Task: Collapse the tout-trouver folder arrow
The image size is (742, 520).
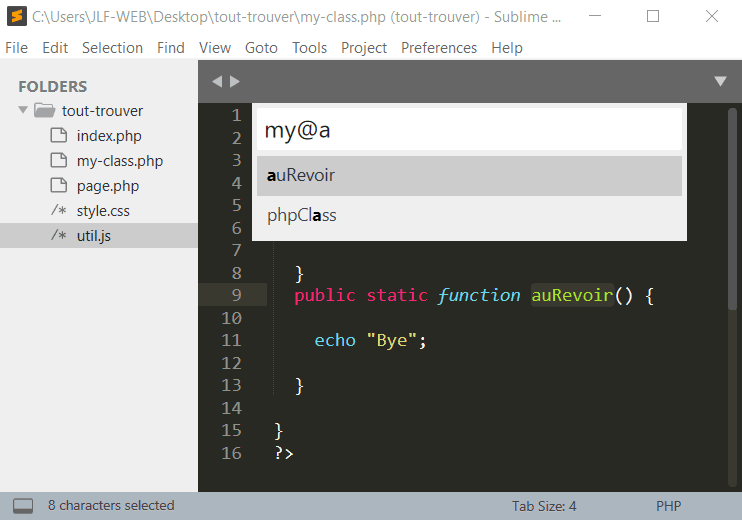Action: (x=23, y=110)
